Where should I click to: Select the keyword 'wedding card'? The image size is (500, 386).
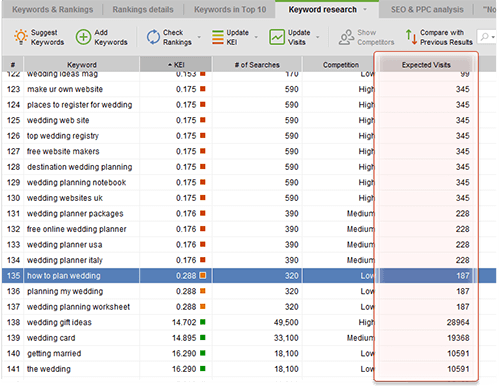(x=51, y=338)
